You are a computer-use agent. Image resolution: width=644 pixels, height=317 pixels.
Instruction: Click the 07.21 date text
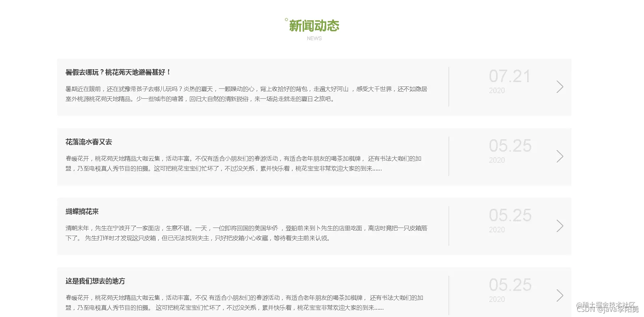click(x=510, y=76)
